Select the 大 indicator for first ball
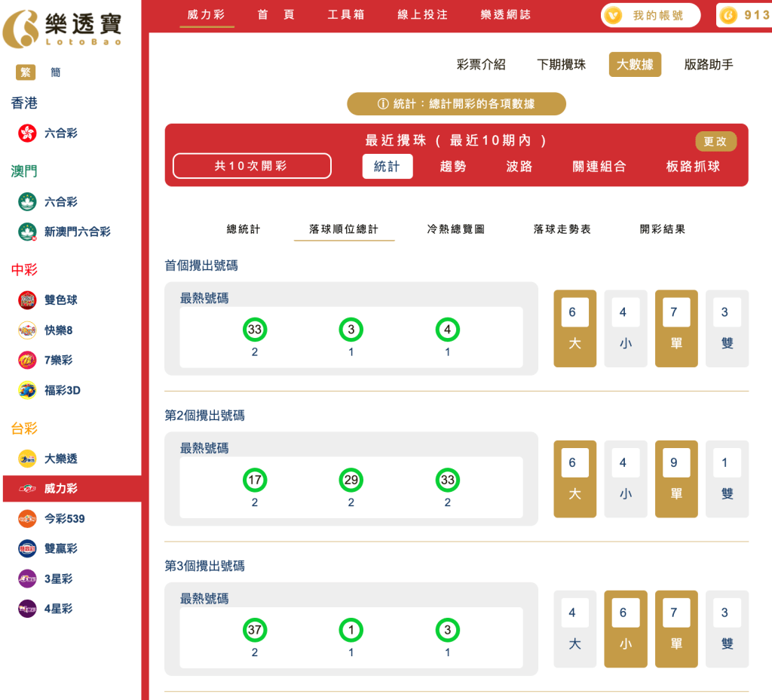This screenshot has width=772, height=700. pyautogui.click(x=574, y=328)
